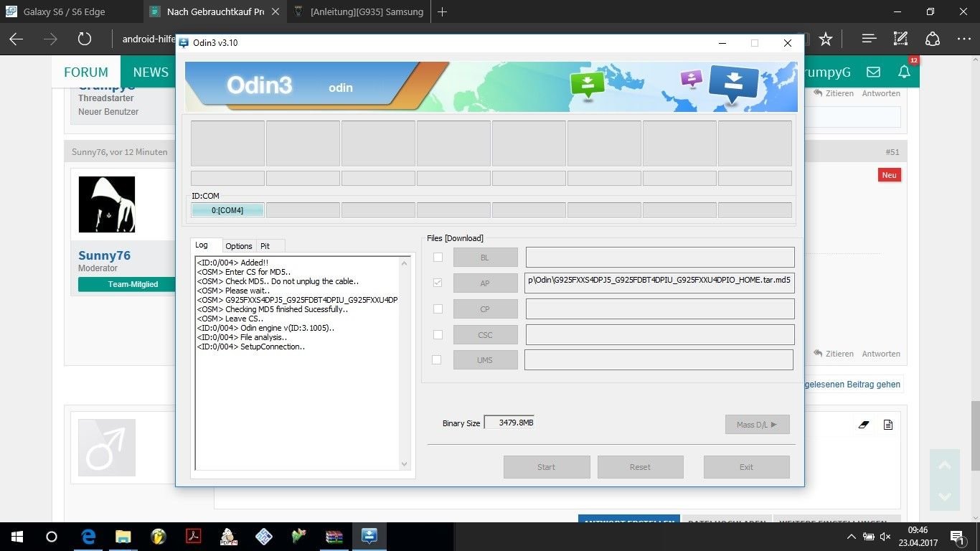Open forum notifications bell with 12 badge
The height and width of the screenshot is (551, 980).
(904, 72)
